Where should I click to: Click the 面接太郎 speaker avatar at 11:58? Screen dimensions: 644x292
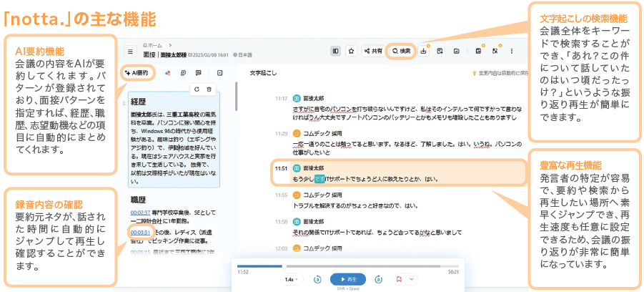pyautogui.click(x=297, y=222)
